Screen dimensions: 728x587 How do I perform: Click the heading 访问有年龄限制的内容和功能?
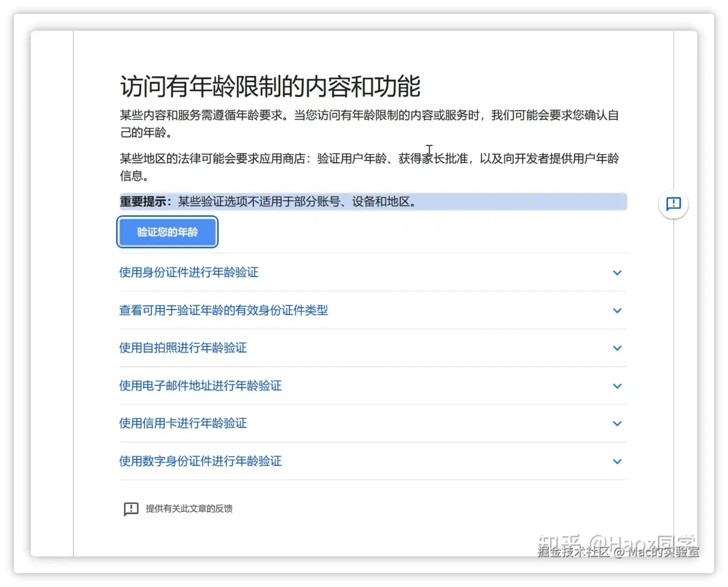[x=270, y=86]
